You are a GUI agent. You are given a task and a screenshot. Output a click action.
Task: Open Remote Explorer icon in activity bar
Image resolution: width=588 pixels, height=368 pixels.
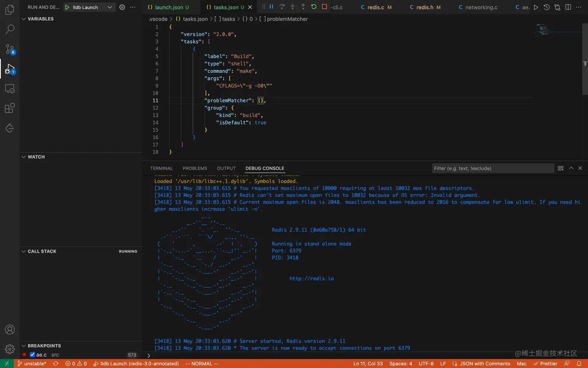point(10,89)
